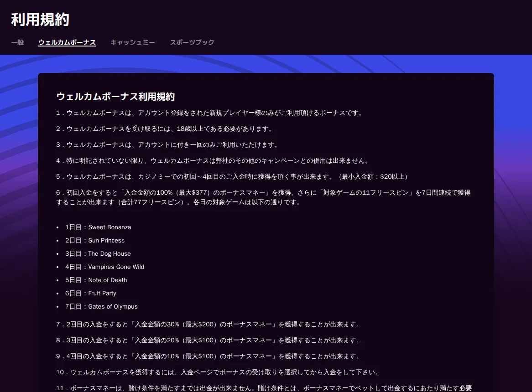
Task: Click rule 9 about 10% fourth deposit bonus
Action: [209, 356]
